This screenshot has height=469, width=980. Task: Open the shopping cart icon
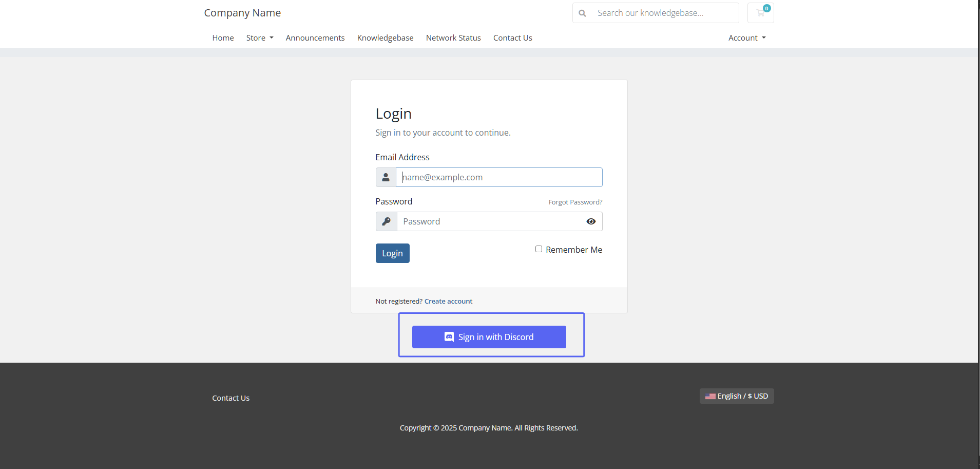(x=761, y=13)
